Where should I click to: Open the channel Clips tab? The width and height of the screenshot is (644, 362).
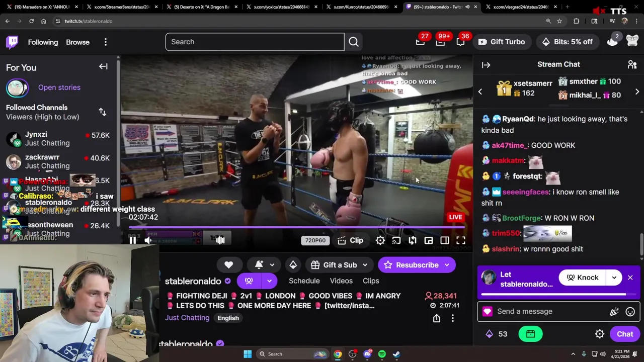(x=371, y=281)
